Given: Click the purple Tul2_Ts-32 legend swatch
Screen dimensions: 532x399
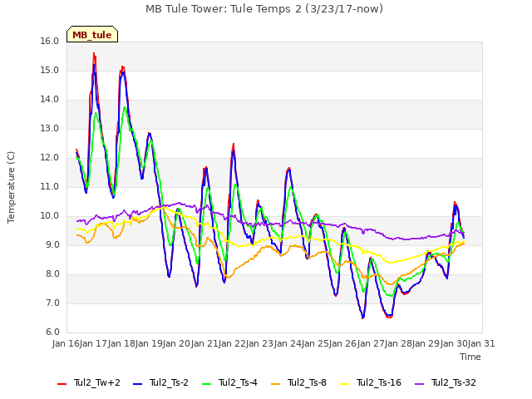Looking at the screenshot, I should click(x=420, y=384).
